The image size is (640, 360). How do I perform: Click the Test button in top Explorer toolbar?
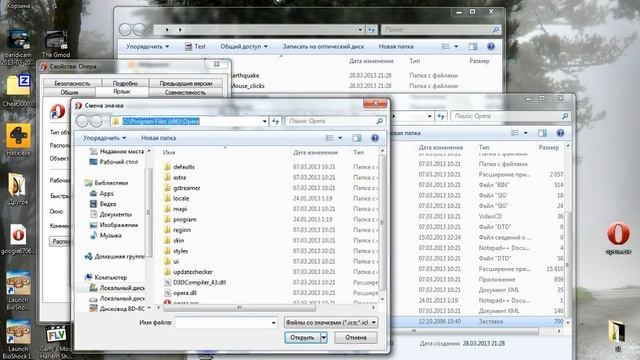pos(195,47)
